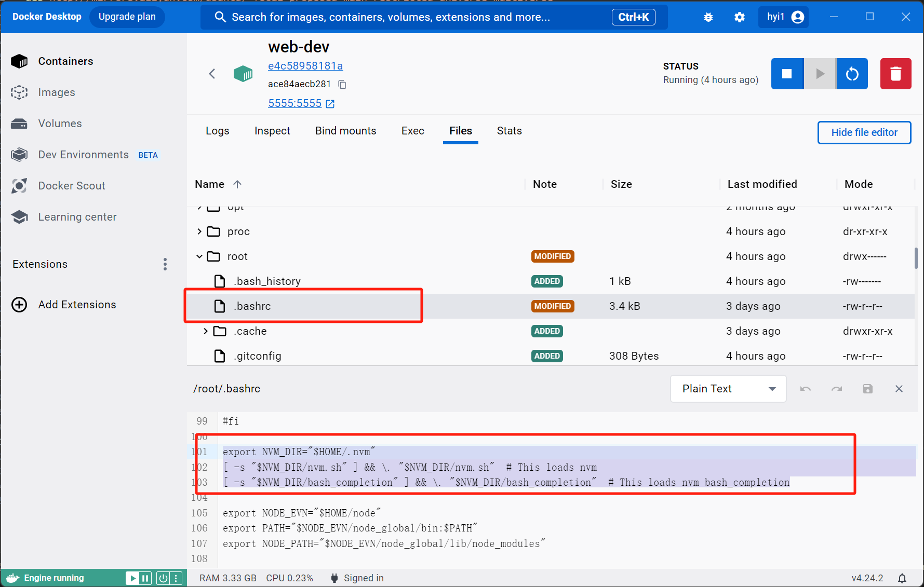This screenshot has width=924, height=587.
Task: Click the Upgrade plan button
Action: 127,17
